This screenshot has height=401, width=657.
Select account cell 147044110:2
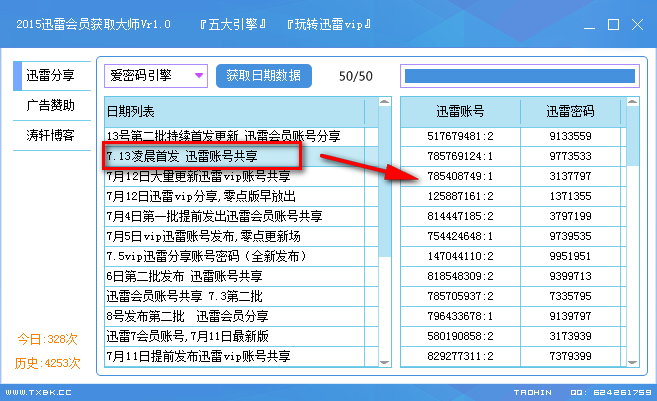coord(460,256)
